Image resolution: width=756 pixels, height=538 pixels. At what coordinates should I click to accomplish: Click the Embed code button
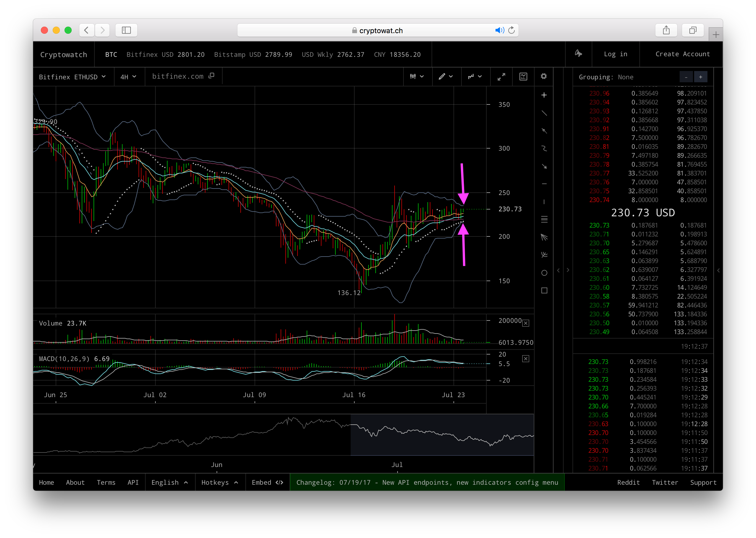tap(267, 483)
